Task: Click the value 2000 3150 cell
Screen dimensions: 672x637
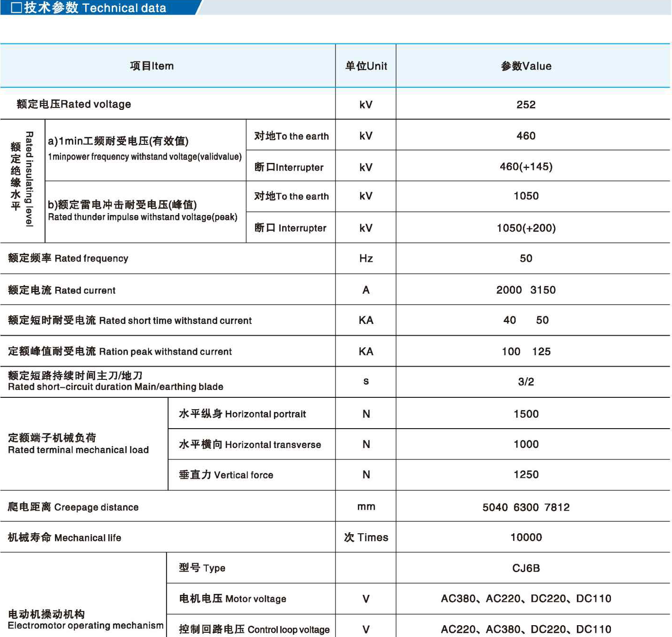Action: [526, 290]
